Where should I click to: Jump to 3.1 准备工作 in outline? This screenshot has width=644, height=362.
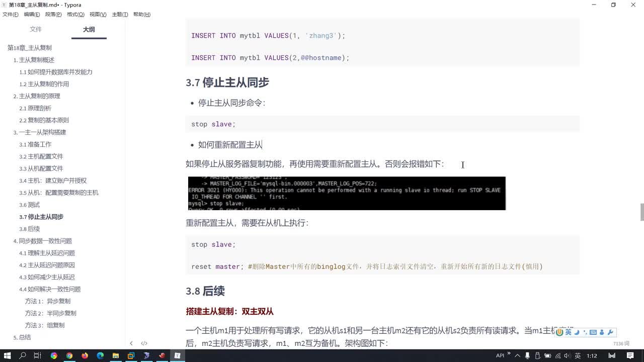click(x=35, y=144)
